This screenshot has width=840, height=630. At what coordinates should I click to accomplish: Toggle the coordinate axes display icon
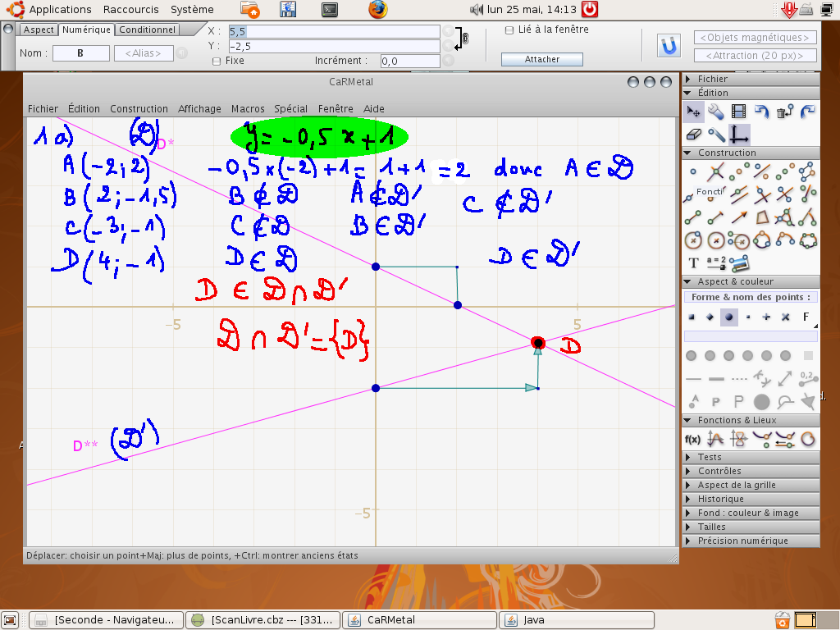pyautogui.click(x=739, y=135)
